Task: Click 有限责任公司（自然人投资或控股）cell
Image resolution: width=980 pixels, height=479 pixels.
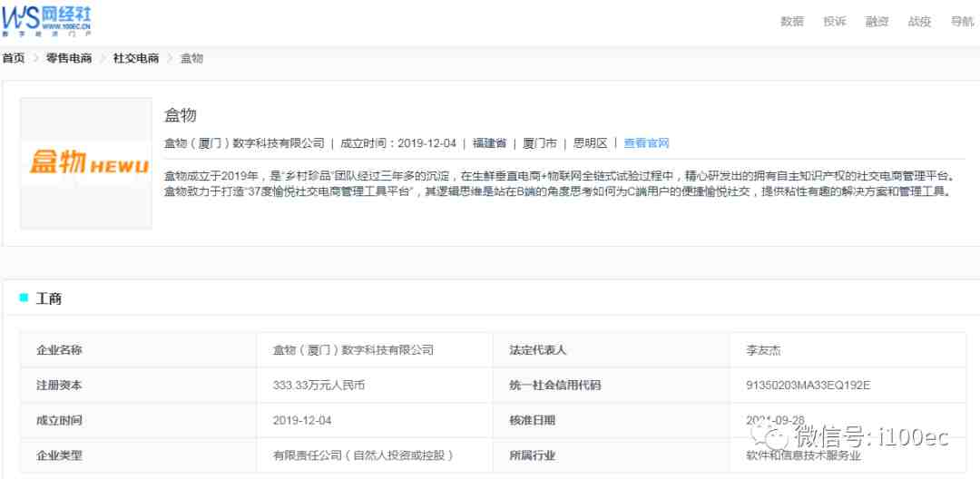Action: tap(375, 455)
